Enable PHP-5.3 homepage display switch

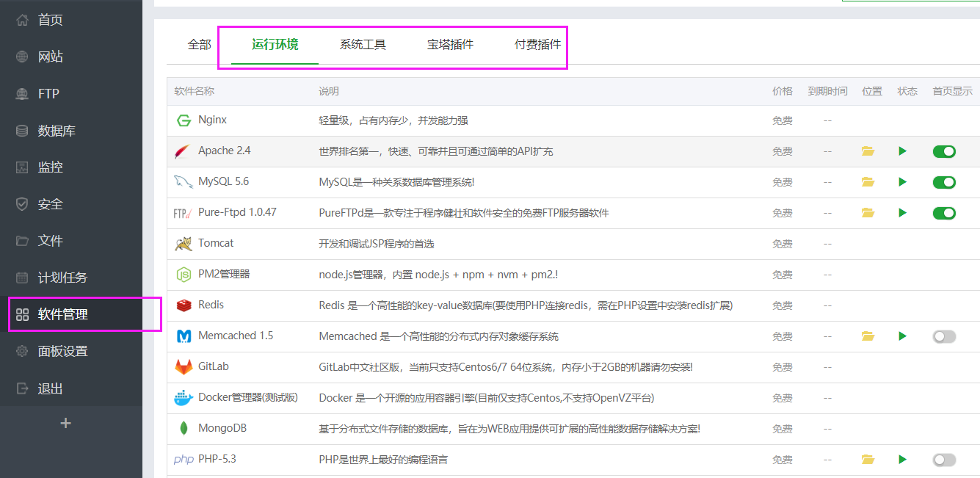tap(945, 460)
